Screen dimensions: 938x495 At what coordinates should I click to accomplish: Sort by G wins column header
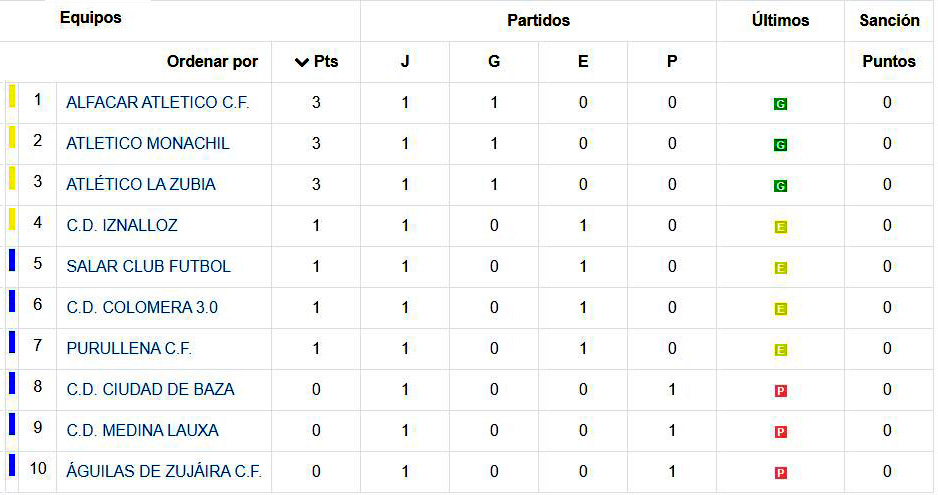click(494, 62)
